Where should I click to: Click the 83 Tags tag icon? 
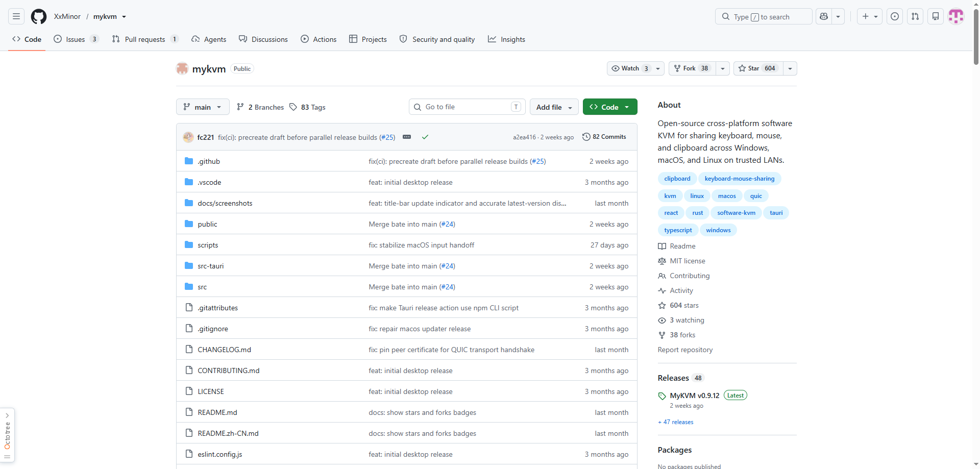293,107
